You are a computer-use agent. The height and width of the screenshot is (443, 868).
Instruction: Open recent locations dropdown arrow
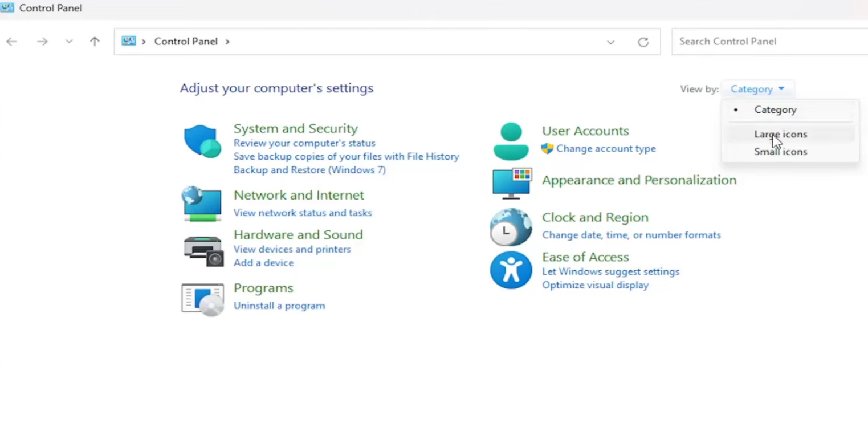coord(69,42)
